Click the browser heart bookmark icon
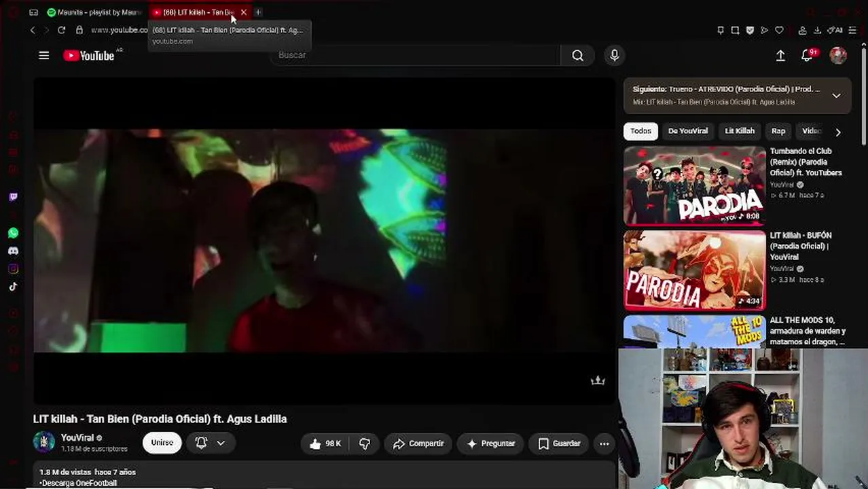 point(779,30)
